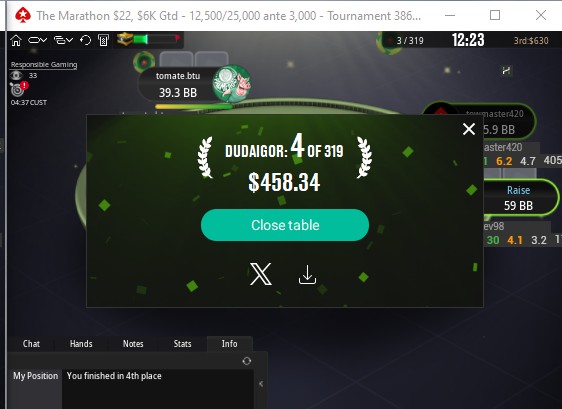Share the result on X
562x409 pixels.
261,274
